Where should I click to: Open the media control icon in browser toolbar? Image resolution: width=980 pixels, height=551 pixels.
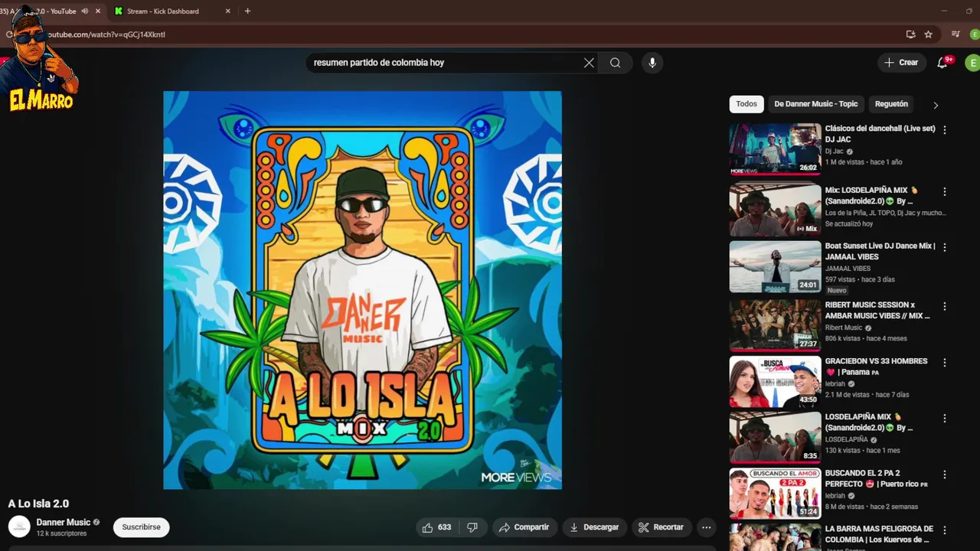point(955,34)
